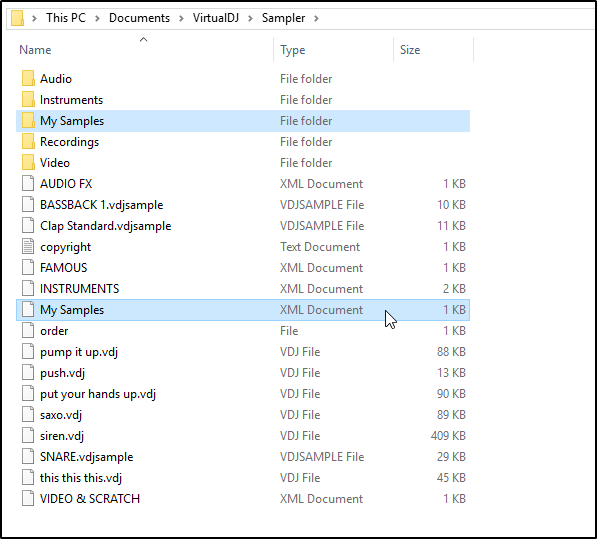
Task: Expand the chevron after This PC
Action: click(97, 18)
